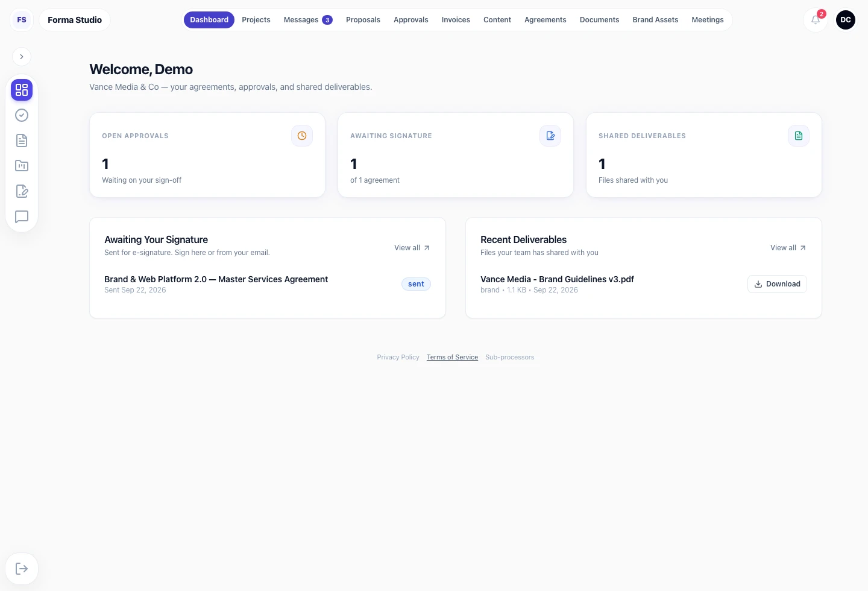Open the Documents tab

point(600,20)
